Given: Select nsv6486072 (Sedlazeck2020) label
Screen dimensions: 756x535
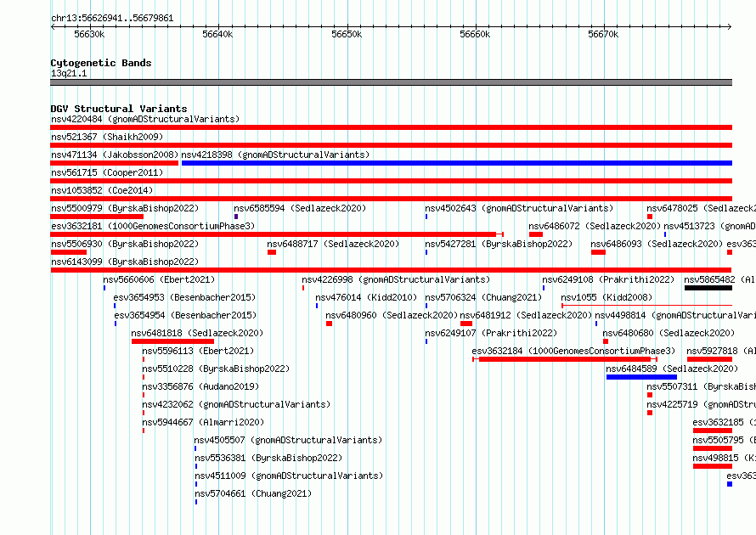Looking at the screenshot, I should pos(595,226).
